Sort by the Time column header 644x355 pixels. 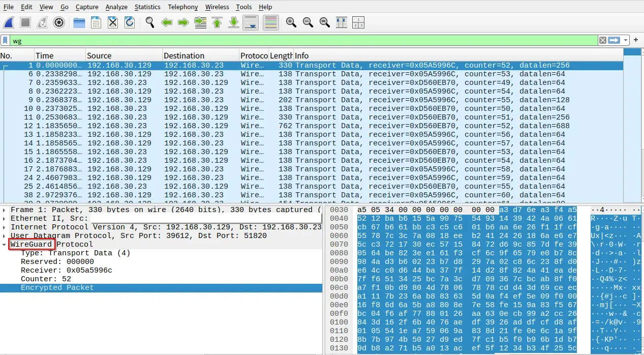click(59, 55)
